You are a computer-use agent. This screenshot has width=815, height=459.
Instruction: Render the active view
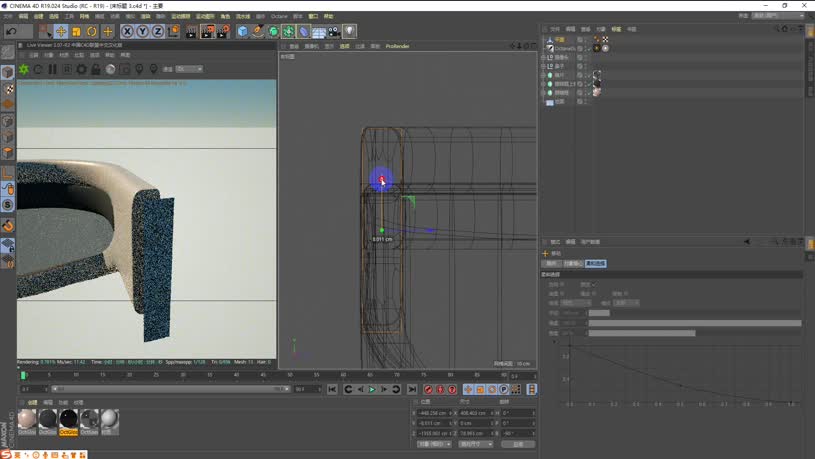[191, 31]
